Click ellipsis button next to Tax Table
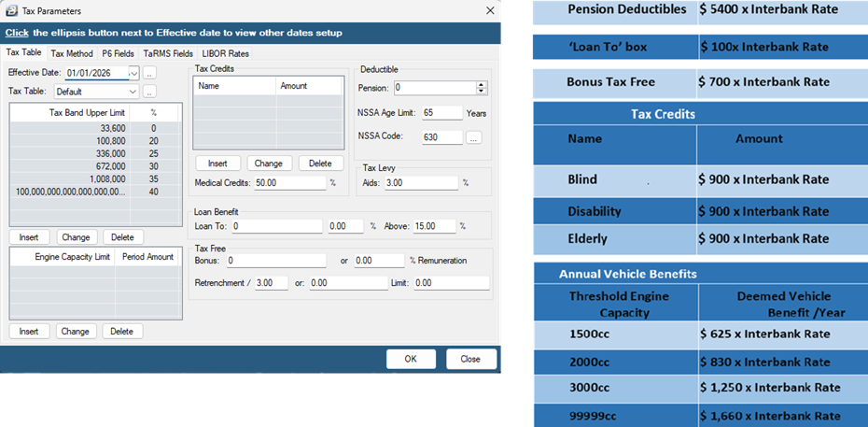 click(x=150, y=92)
